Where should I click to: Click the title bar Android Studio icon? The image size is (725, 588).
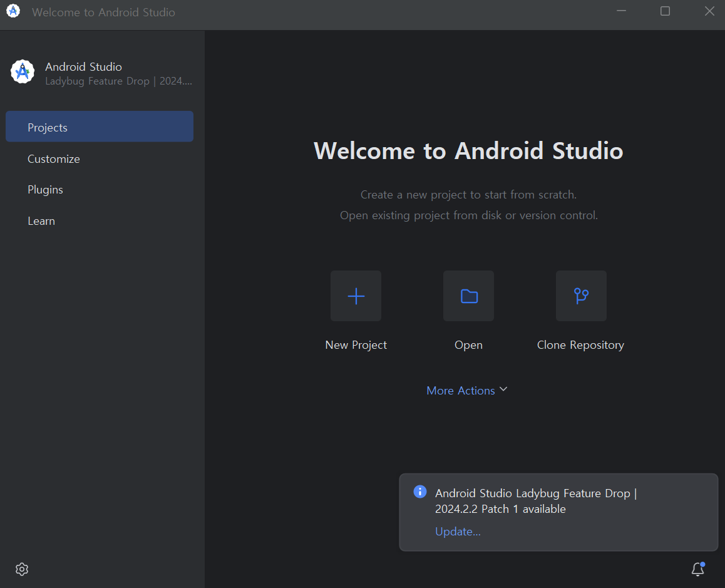(13, 11)
